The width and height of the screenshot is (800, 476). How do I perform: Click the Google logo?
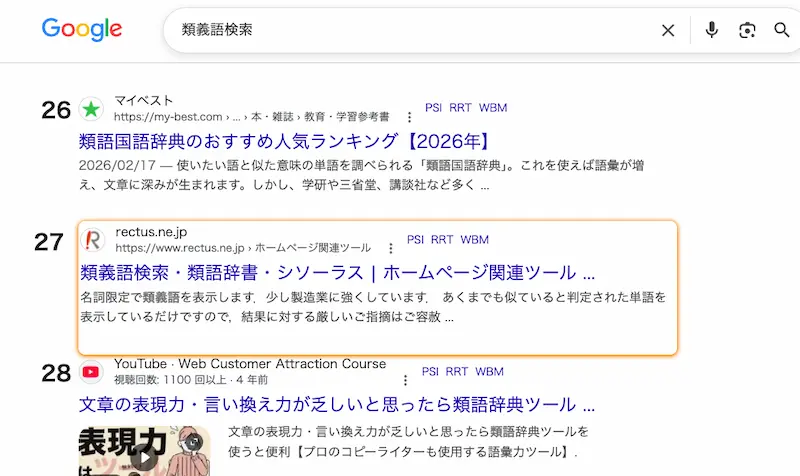coord(82,29)
